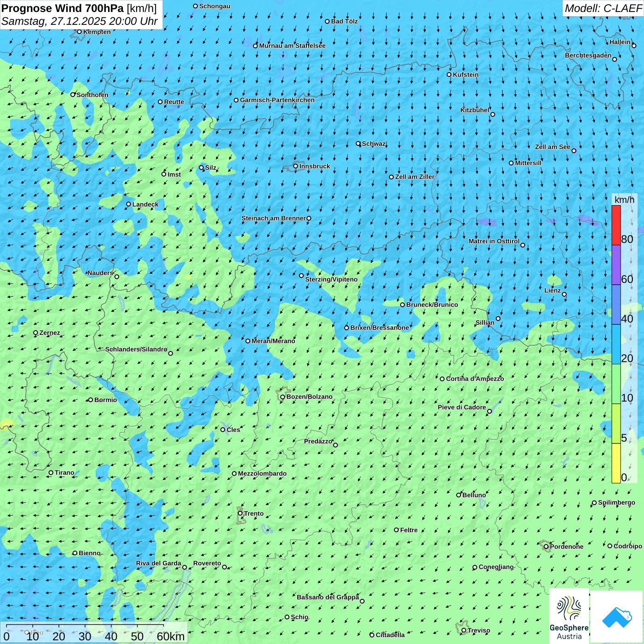644x644 pixels.
Task: Click the Cles label
Action: 233,430
